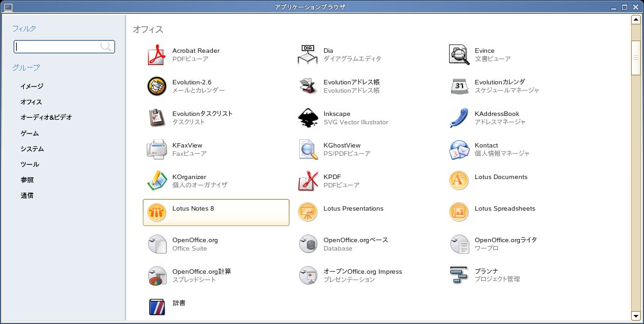
Task: Click the プロジェクト管理 description
Action: pyautogui.click(x=497, y=279)
